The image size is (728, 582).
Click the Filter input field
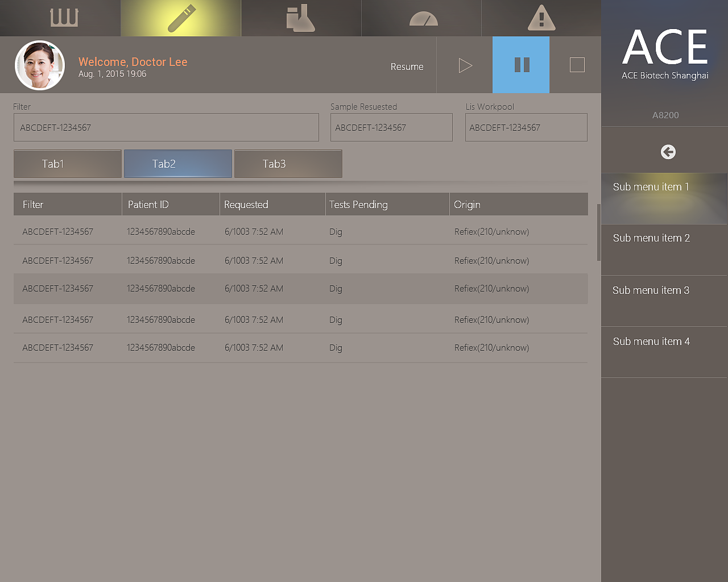(166, 127)
